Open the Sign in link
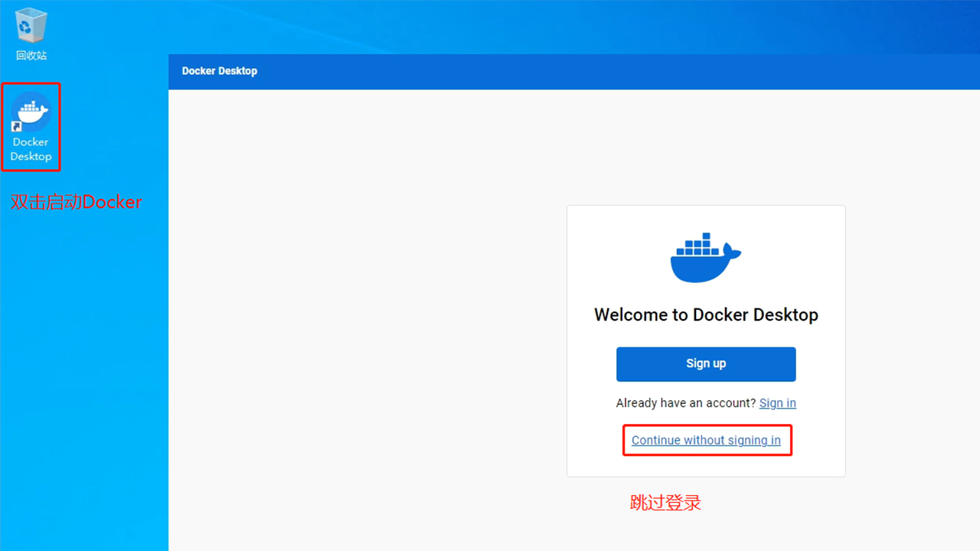 778,403
